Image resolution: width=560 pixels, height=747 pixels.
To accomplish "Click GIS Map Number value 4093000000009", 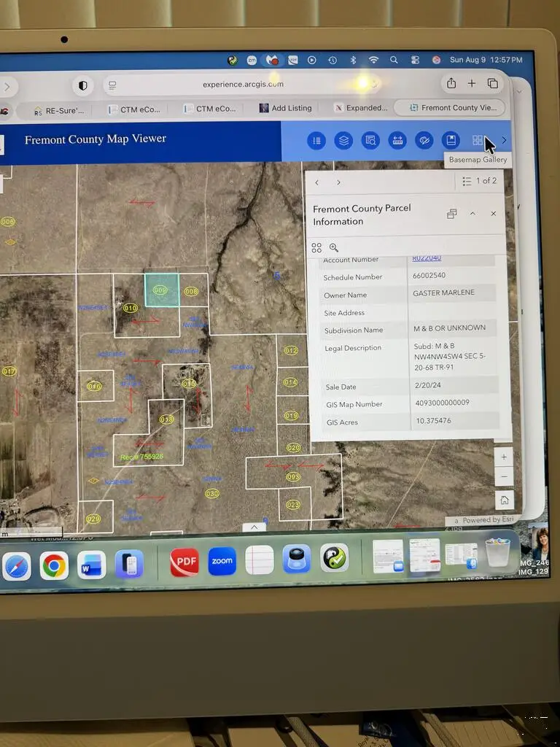I will (442, 403).
